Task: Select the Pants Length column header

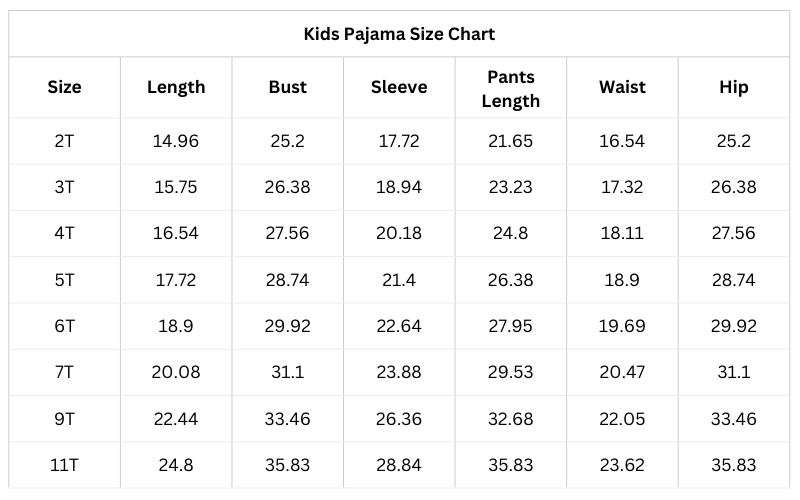Action: click(x=510, y=87)
